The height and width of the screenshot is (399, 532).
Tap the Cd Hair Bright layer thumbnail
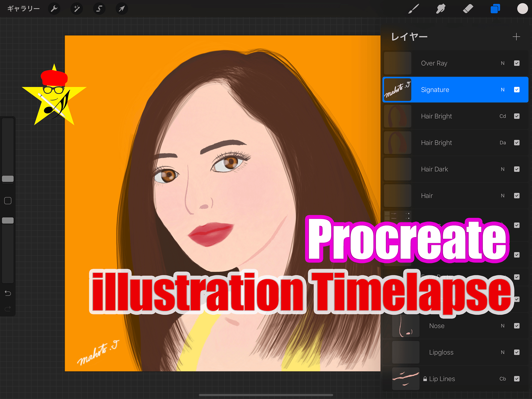point(398,116)
